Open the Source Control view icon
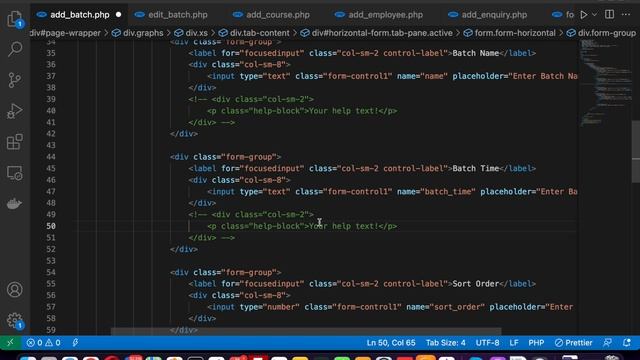640x360 pixels. 15,80
